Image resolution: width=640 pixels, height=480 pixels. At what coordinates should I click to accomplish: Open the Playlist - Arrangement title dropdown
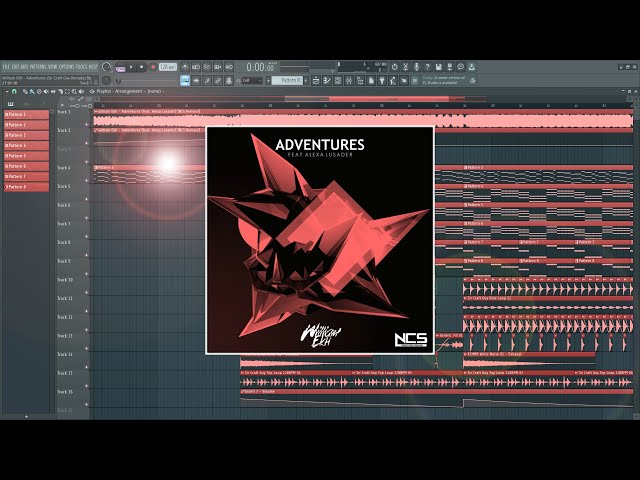click(130, 91)
